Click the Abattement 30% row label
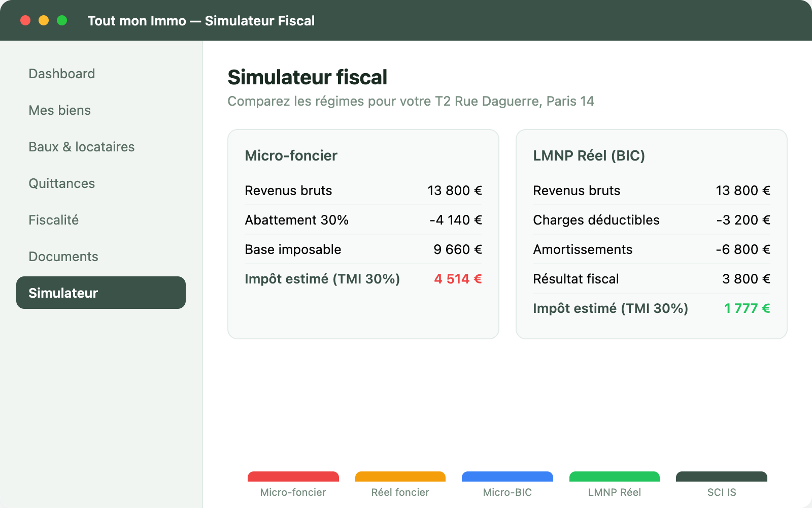Image resolution: width=812 pixels, height=508 pixels. pos(297,220)
